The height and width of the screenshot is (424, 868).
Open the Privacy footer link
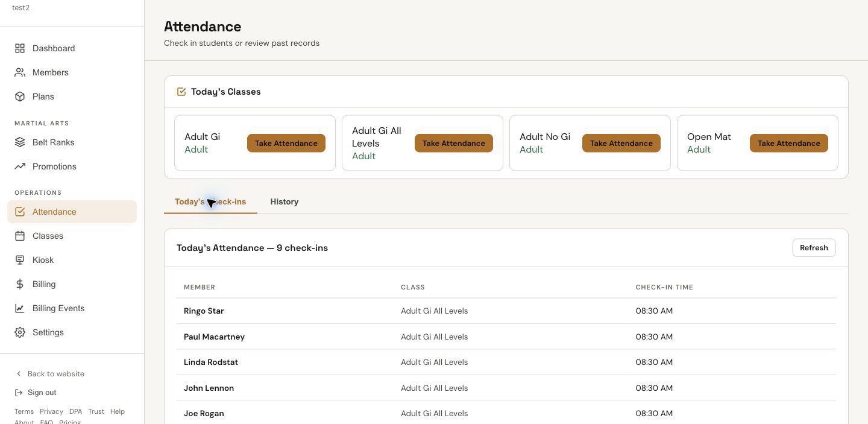coord(51,411)
